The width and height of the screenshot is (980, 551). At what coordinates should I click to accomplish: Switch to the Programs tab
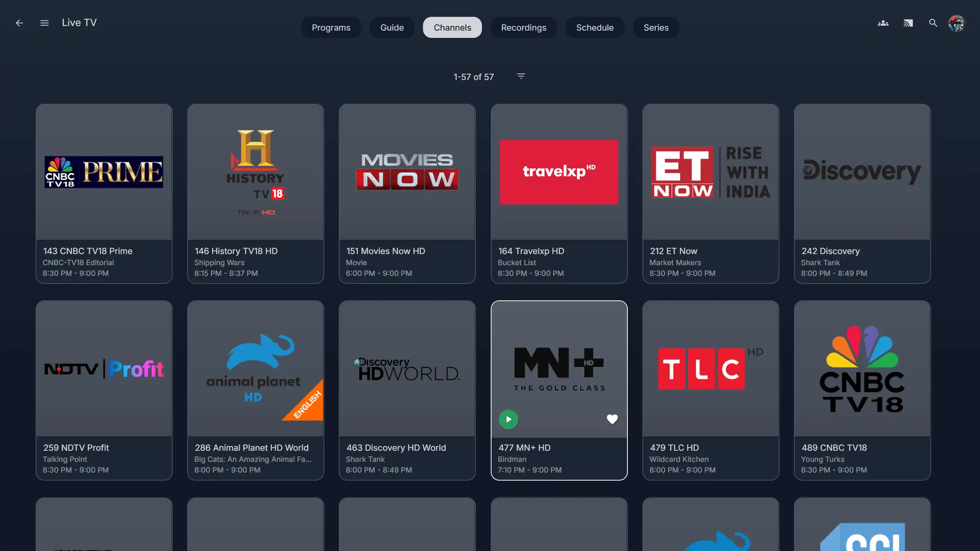[331, 28]
